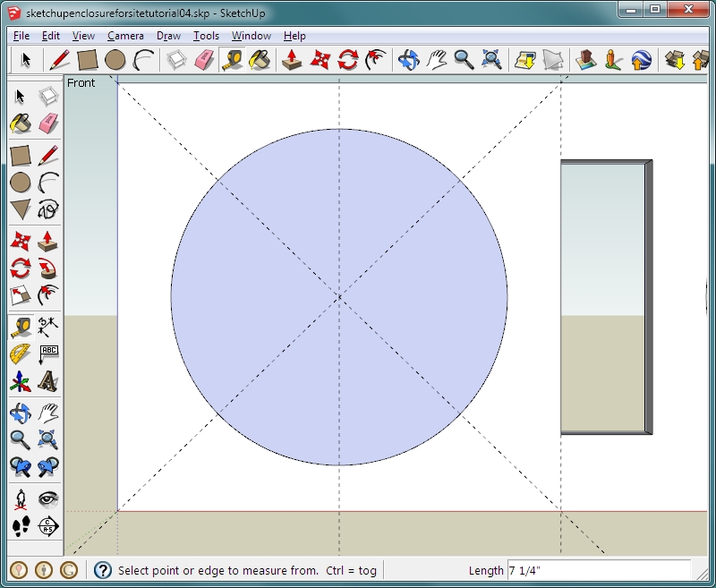Choose the Walk footprints tool
716x588 pixels.
pyautogui.click(x=21, y=526)
